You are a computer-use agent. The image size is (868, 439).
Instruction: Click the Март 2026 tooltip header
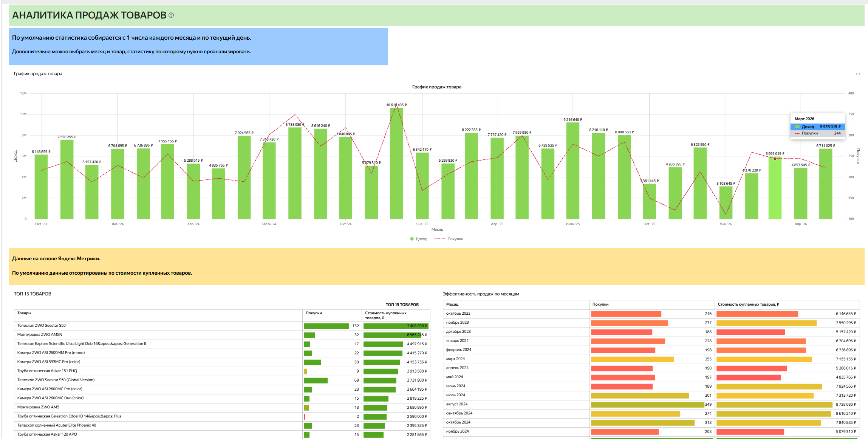805,119
